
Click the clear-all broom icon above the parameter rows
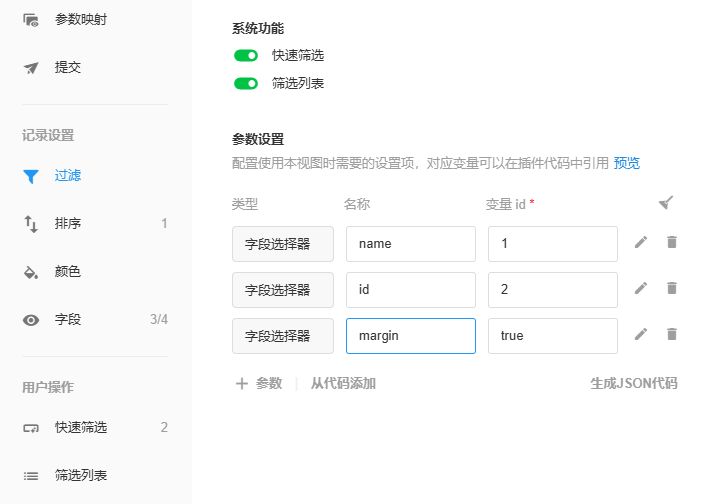(x=666, y=203)
